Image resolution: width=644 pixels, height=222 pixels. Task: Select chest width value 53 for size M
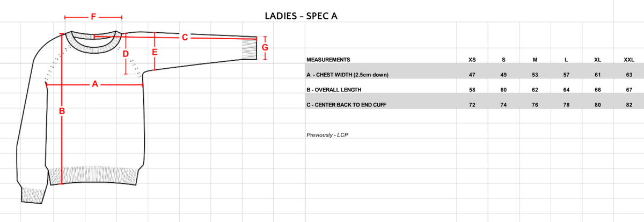coord(535,75)
